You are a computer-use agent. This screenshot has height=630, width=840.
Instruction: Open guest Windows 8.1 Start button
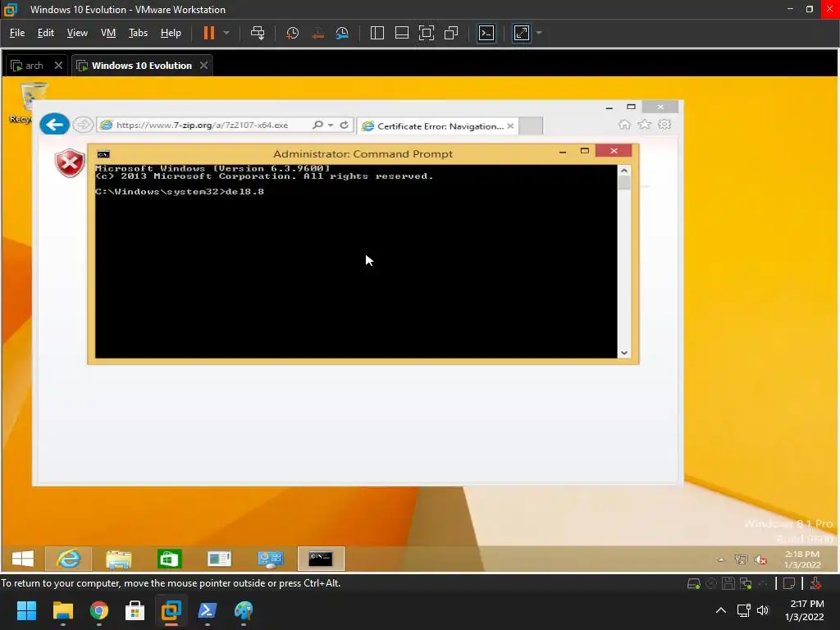coord(22,559)
